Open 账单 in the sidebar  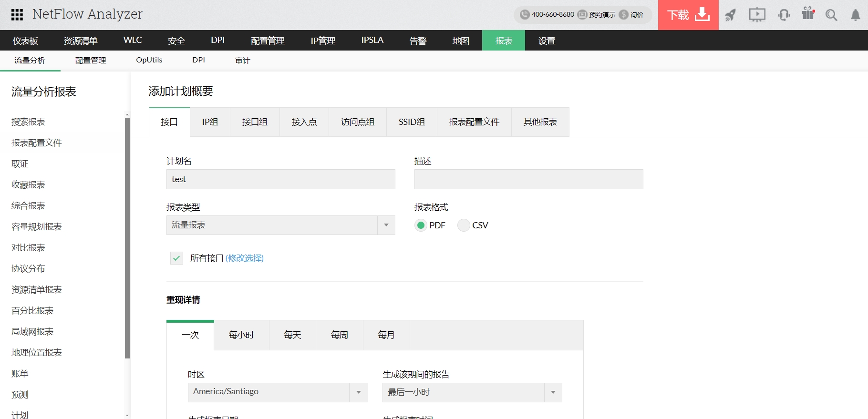coord(20,374)
